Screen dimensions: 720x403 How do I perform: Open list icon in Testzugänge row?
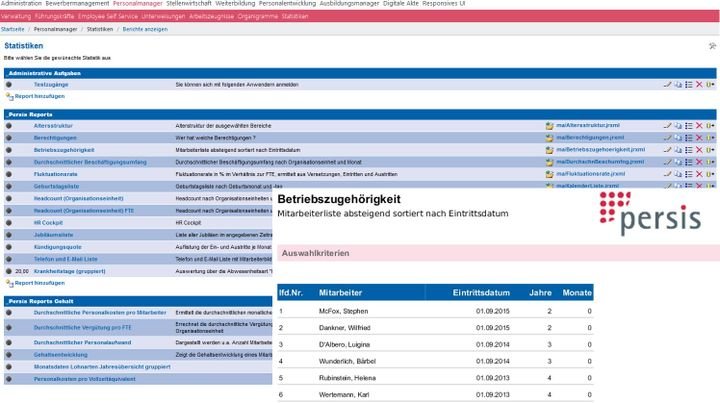tap(689, 84)
